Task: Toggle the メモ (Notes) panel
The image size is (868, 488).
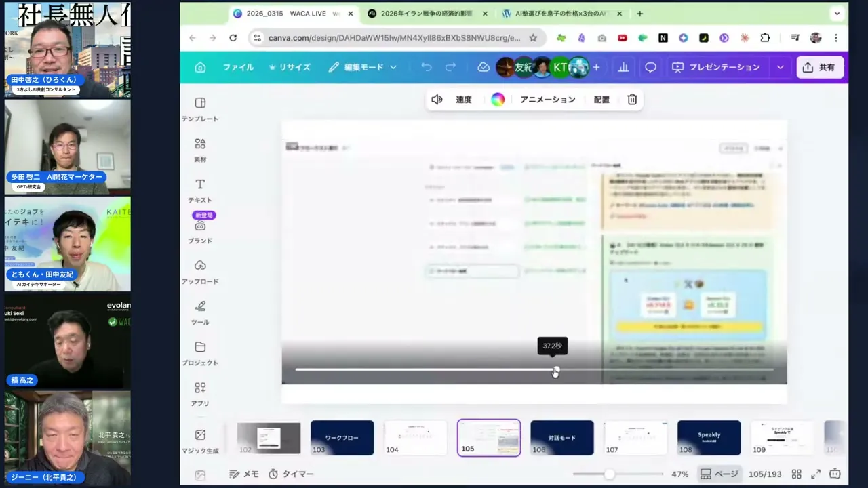Action: (x=244, y=474)
